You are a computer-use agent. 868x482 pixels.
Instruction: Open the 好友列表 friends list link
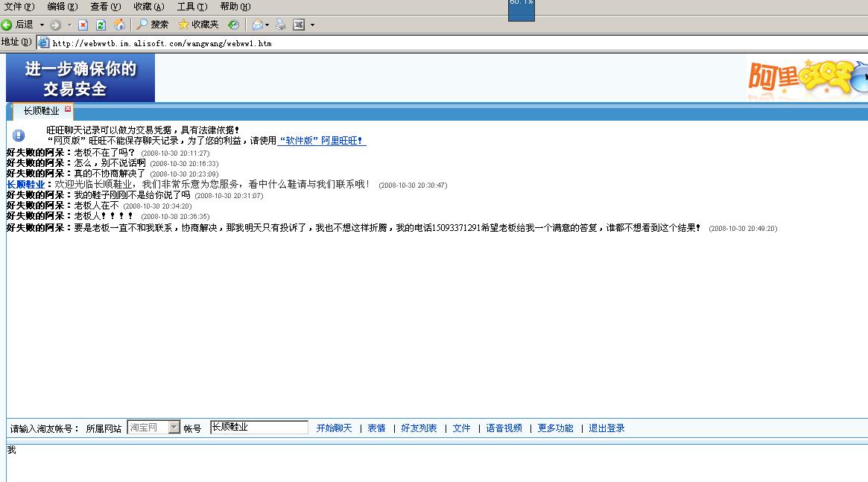(x=419, y=428)
